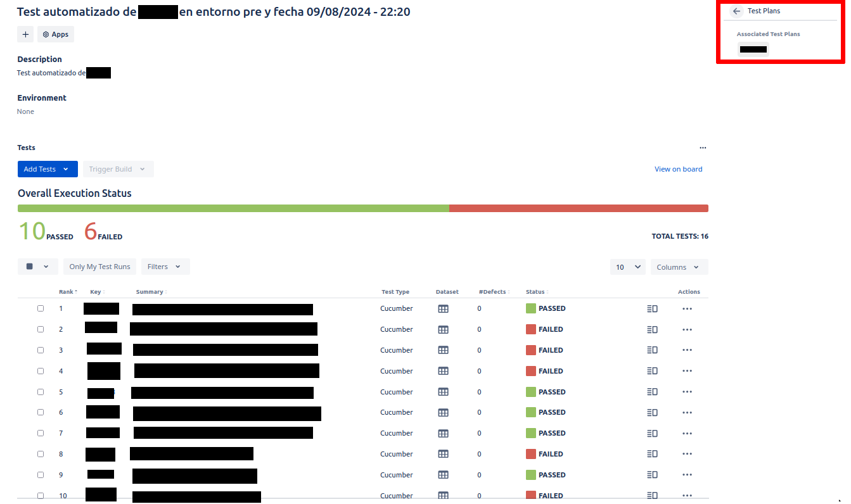Open the Tests section three-dot menu

703,148
